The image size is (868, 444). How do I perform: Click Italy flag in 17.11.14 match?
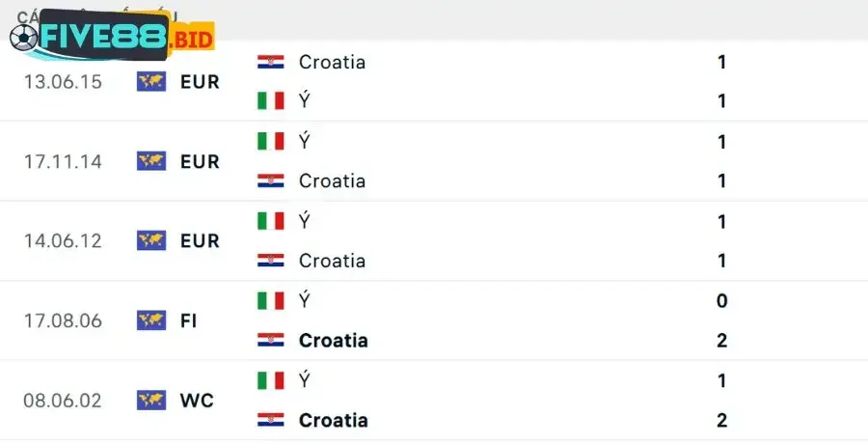[x=271, y=141]
